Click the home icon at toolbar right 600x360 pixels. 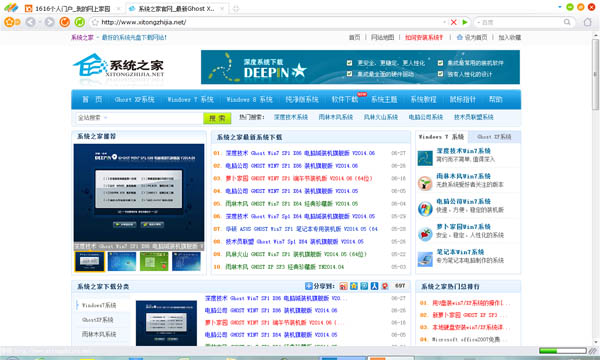click(587, 22)
